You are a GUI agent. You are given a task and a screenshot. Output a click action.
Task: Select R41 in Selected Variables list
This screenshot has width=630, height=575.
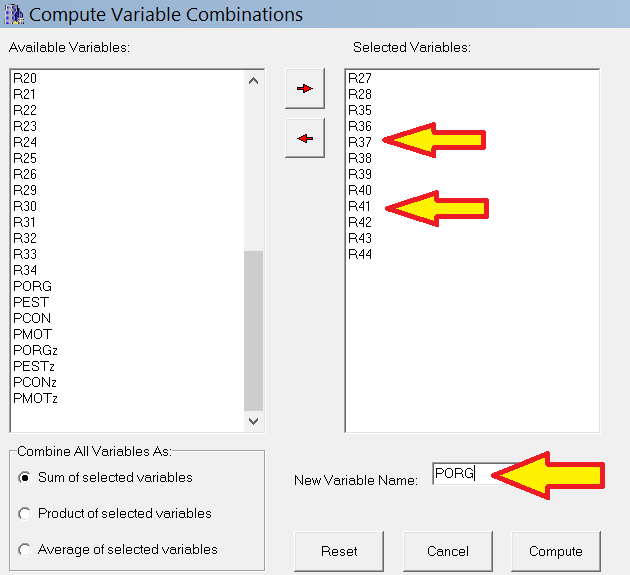click(360, 206)
